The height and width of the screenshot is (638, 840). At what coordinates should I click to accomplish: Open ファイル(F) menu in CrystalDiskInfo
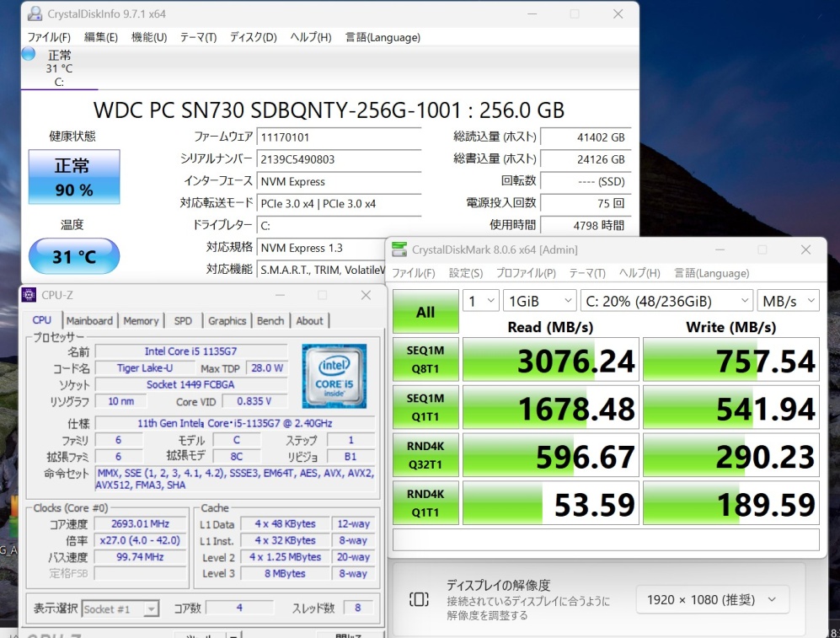pos(49,37)
